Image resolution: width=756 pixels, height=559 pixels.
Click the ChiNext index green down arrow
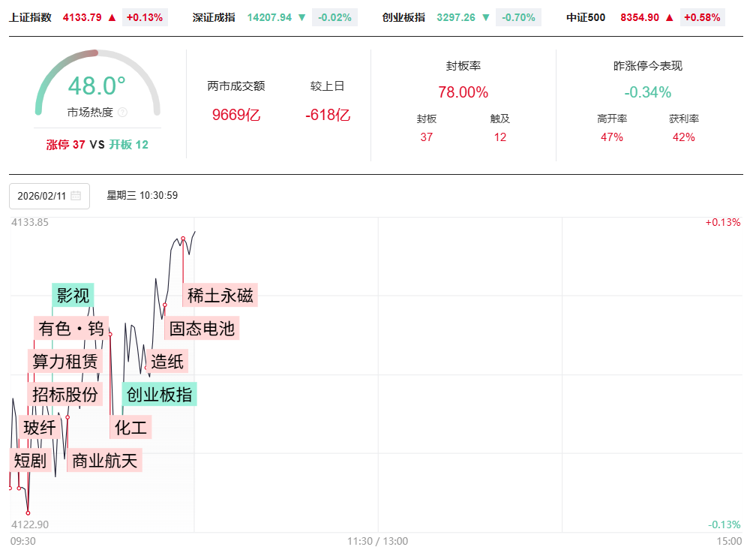pyautogui.click(x=486, y=17)
